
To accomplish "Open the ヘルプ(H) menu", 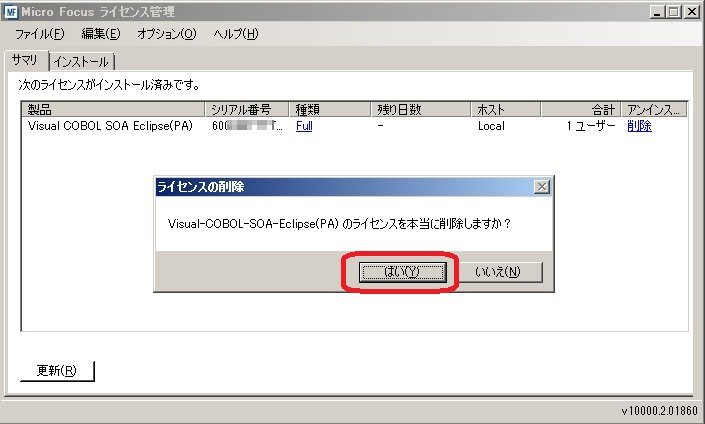I will (236, 34).
